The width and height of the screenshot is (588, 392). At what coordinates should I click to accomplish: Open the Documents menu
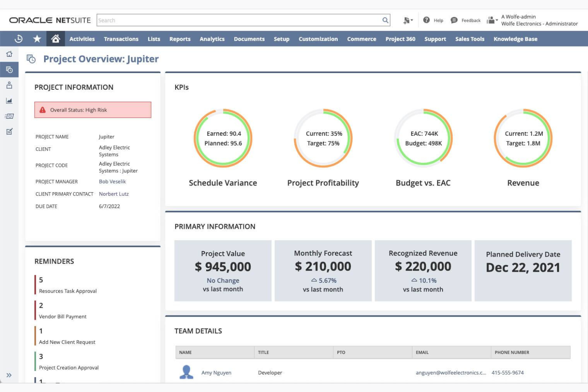(x=249, y=39)
